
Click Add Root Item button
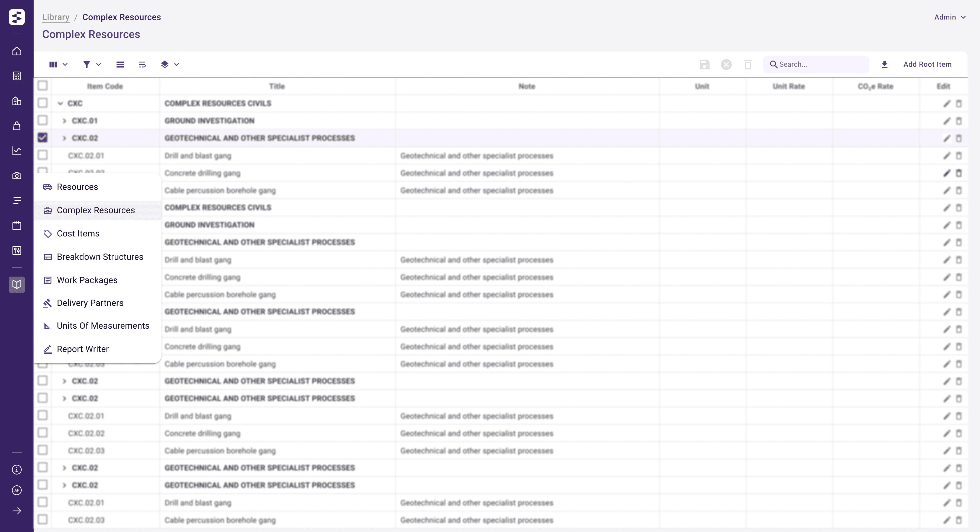[927, 64]
